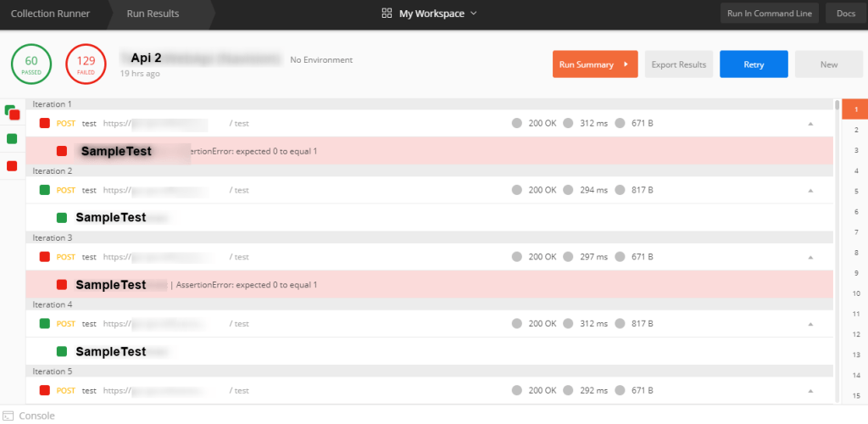Click green status square of Iteration 2 request

tap(45, 190)
